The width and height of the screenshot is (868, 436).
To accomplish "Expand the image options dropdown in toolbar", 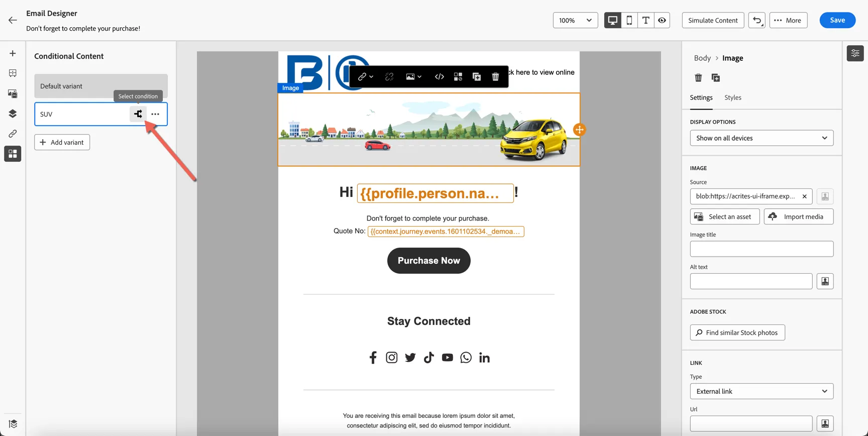I will click(413, 77).
